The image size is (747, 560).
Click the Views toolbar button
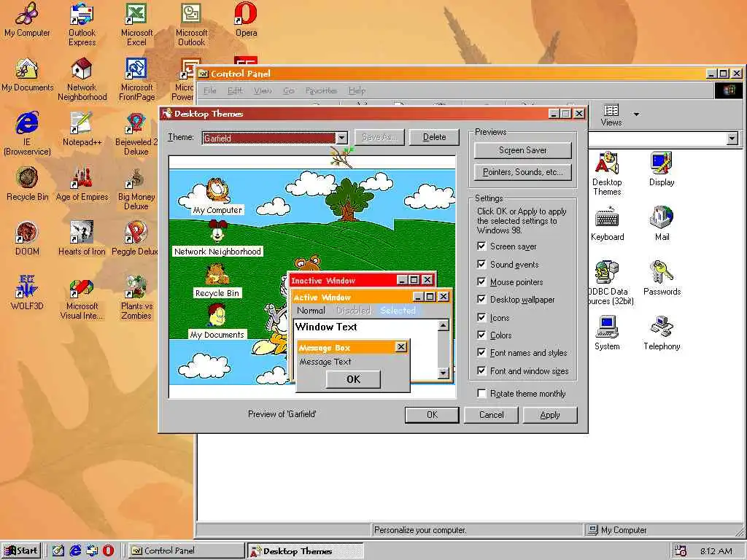(x=611, y=114)
